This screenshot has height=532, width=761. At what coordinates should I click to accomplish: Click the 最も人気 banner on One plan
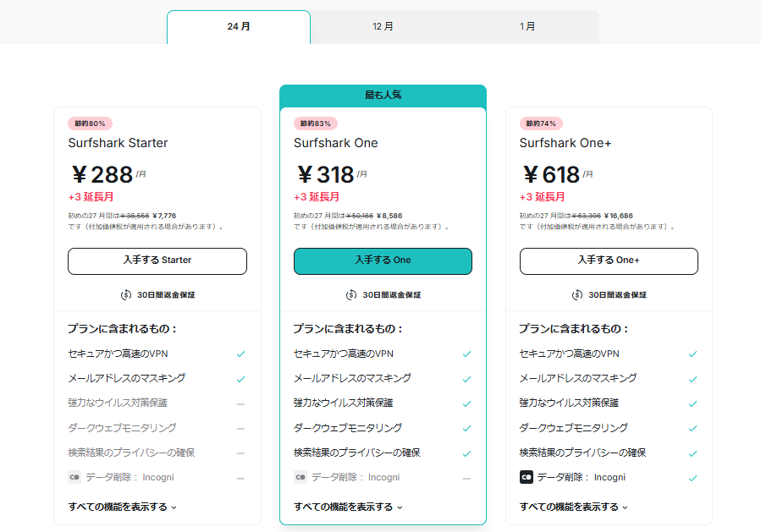click(383, 95)
